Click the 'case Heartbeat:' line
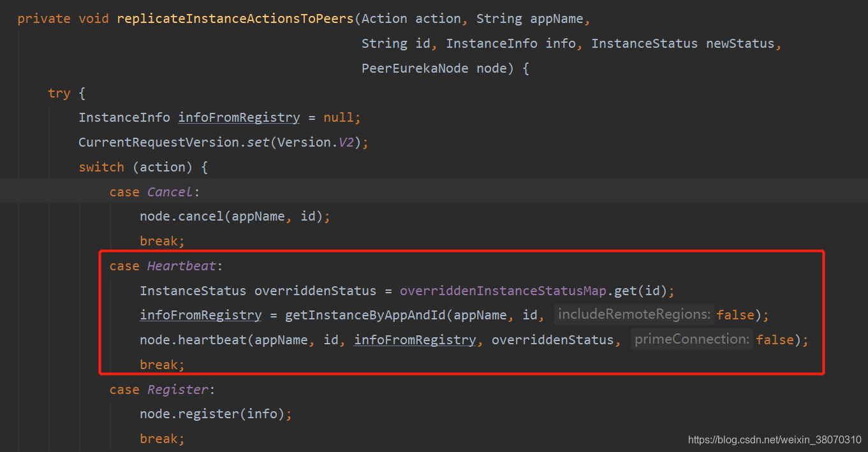 [x=166, y=266]
